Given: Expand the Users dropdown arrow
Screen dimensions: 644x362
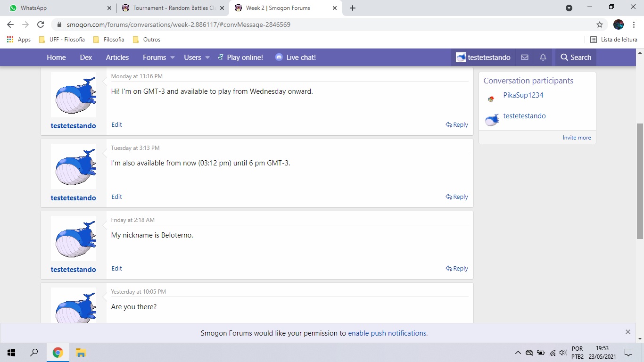Looking at the screenshot, I should click(x=207, y=58).
